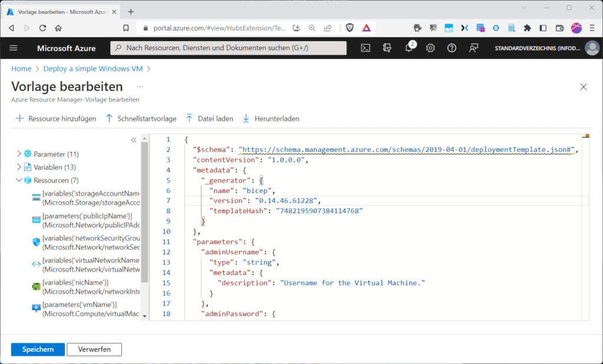Click the tree panel scrollbar up arrow
603x364 pixels.
coord(145,138)
